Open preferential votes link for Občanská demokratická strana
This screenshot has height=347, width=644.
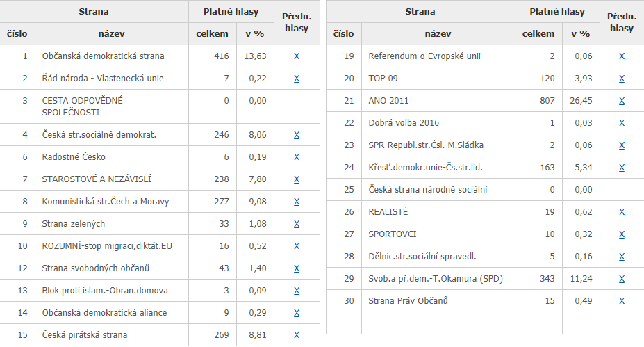point(297,56)
